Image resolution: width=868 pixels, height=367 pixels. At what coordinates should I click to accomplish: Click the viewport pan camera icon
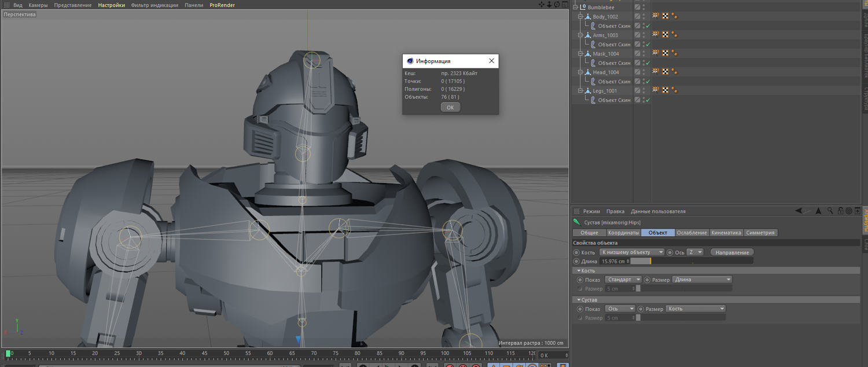(541, 5)
